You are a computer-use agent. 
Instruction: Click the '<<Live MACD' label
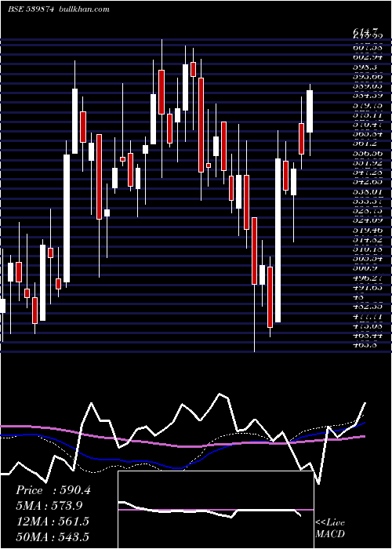(x=330, y=529)
